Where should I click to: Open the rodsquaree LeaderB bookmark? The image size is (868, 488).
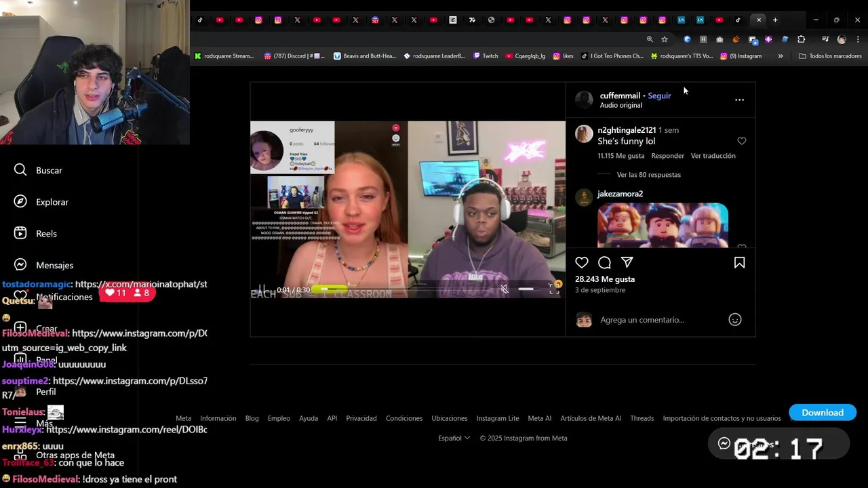[434, 56]
